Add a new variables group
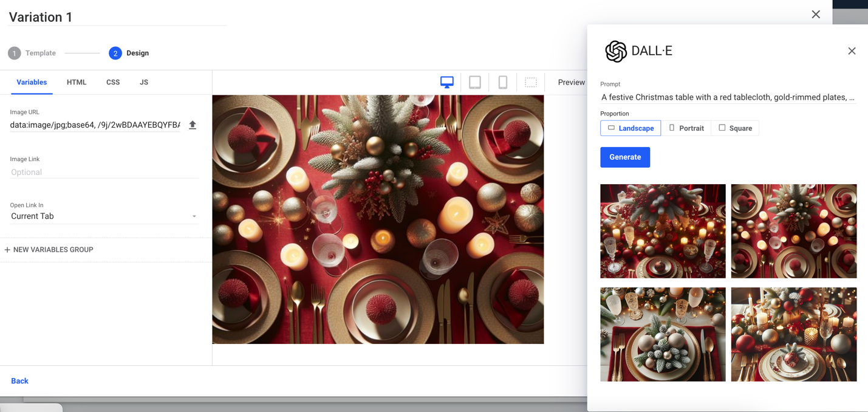868x412 pixels. 49,250
